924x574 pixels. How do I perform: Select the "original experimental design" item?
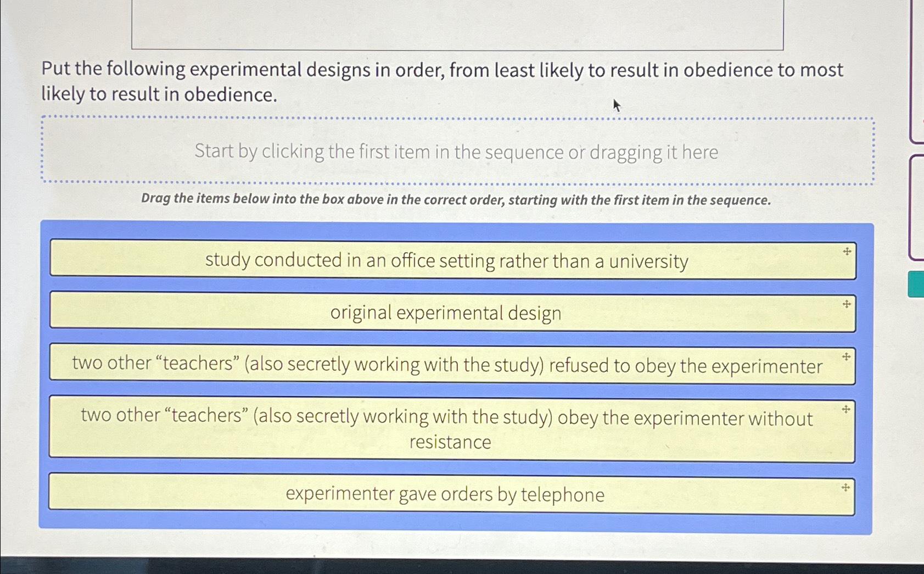[x=446, y=313]
